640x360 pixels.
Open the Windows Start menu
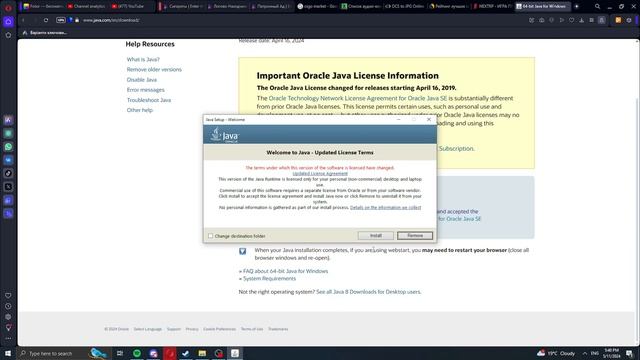(8, 353)
